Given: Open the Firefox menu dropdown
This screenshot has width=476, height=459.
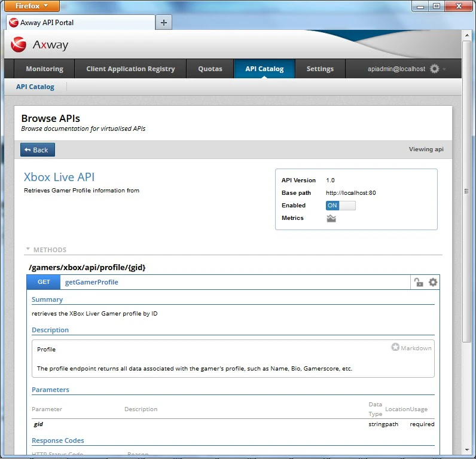Looking at the screenshot, I should point(32,6).
